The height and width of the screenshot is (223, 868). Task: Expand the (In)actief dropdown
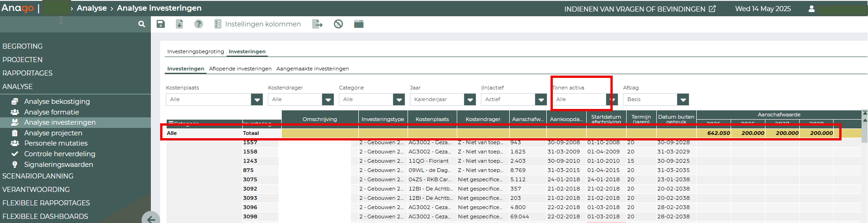coord(541,100)
